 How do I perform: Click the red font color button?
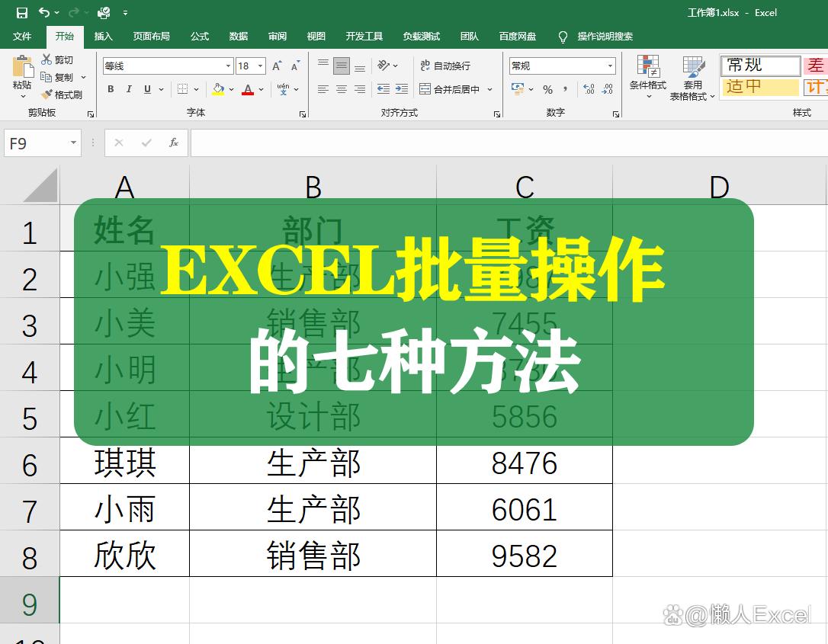[248, 89]
